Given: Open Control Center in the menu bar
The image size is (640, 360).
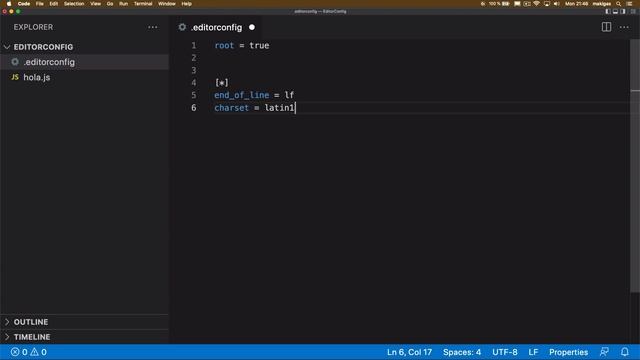Looking at the screenshot, I should 629,4.
